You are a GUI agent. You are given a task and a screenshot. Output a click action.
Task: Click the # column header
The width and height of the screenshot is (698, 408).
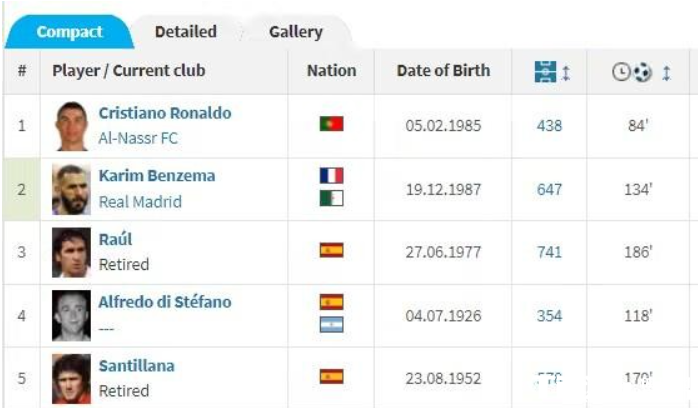pos(22,71)
